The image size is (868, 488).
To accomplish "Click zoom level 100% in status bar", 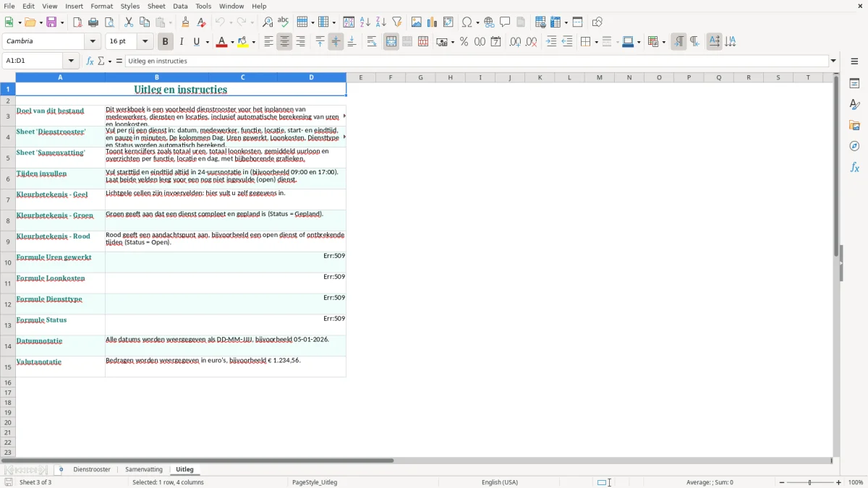I will [856, 482].
